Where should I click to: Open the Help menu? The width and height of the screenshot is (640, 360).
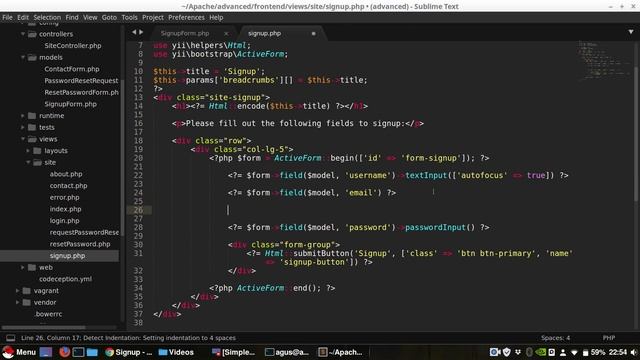tap(216, 18)
